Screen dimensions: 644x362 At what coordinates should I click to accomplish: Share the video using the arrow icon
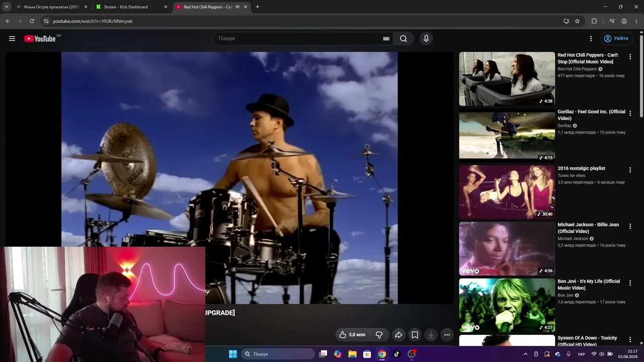pos(398,335)
